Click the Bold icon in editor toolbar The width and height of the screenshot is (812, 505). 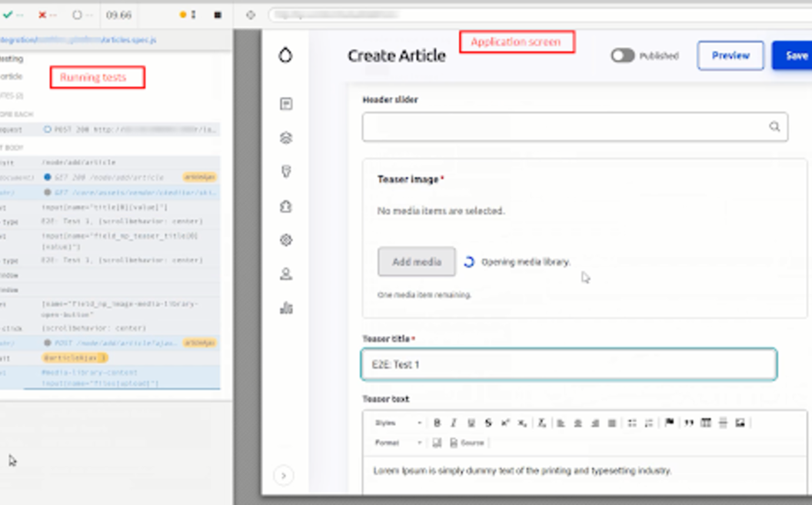coord(437,423)
